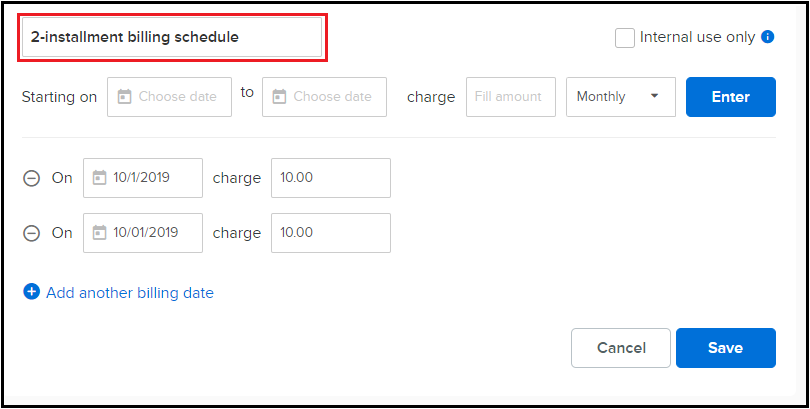Viewport: 810px width, 409px height.
Task: Click Add another billing date link
Action: [x=130, y=293]
